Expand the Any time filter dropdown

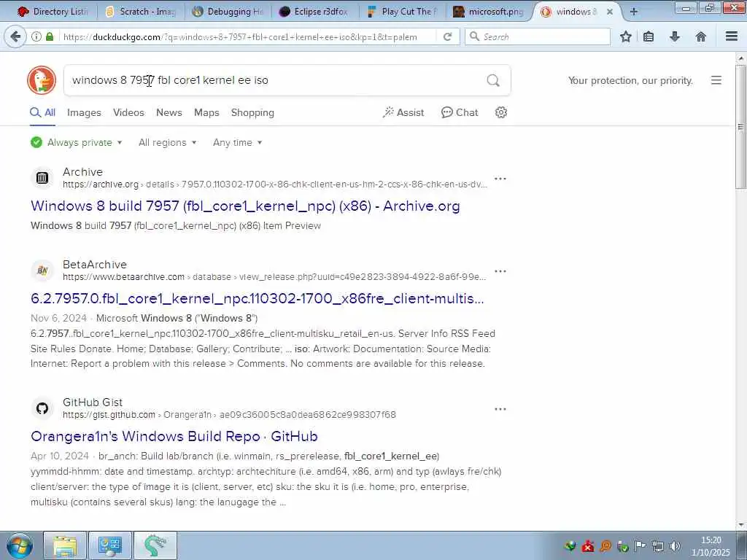[x=237, y=142]
